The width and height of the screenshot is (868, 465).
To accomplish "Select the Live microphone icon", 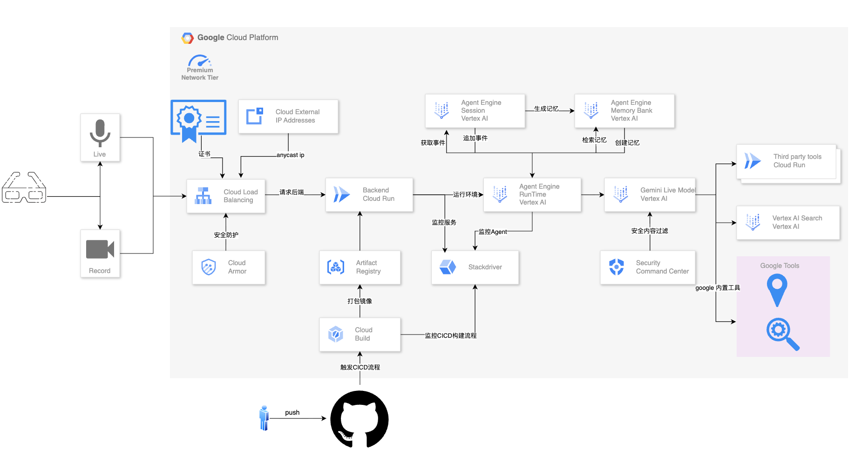I will (x=100, y=133).
